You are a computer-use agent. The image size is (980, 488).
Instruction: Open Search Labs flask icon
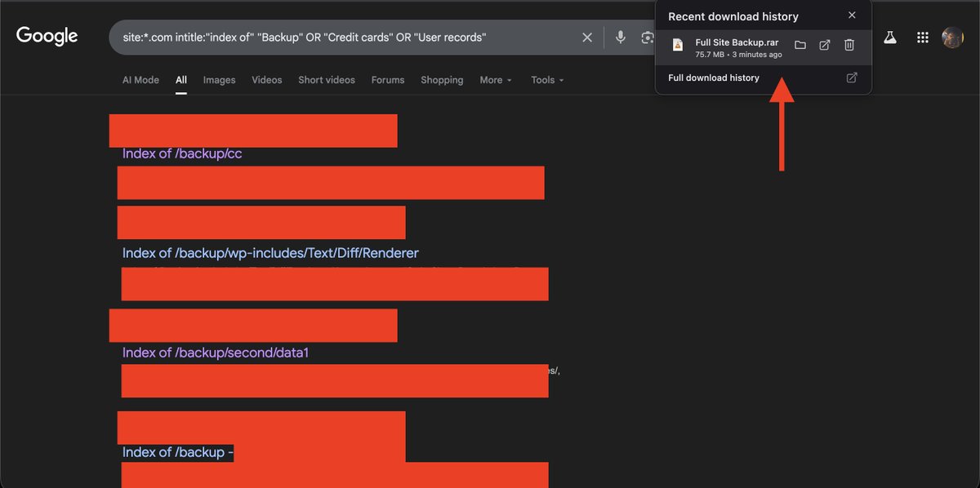coord(890,38)
